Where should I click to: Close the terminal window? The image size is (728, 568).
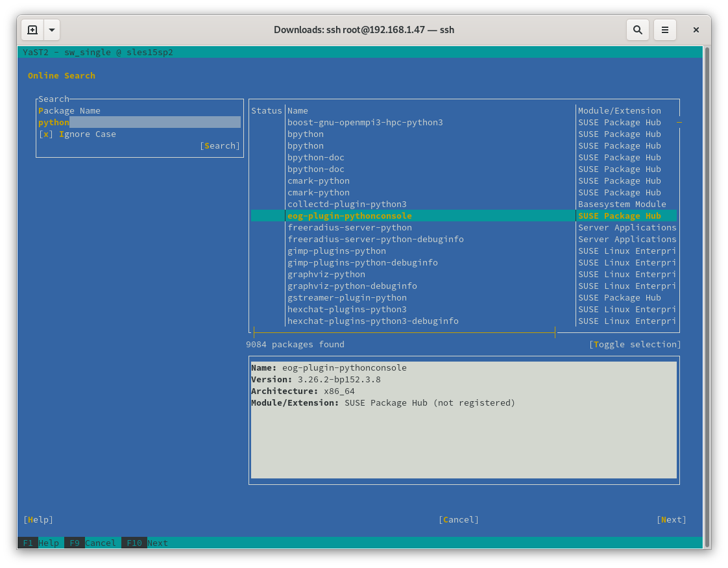tap(696, 30)
